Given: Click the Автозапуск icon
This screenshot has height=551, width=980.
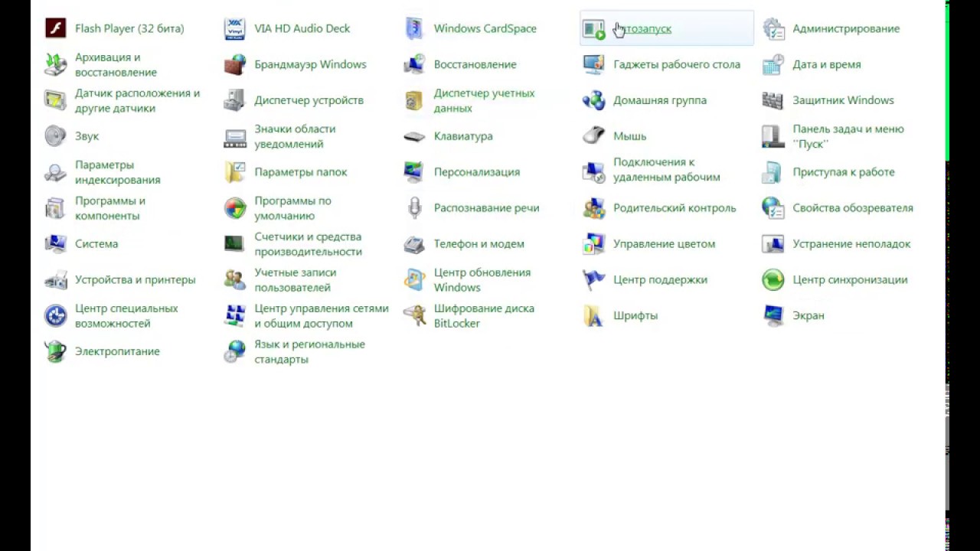Looking at the screenshot, I should pos(593,29).
